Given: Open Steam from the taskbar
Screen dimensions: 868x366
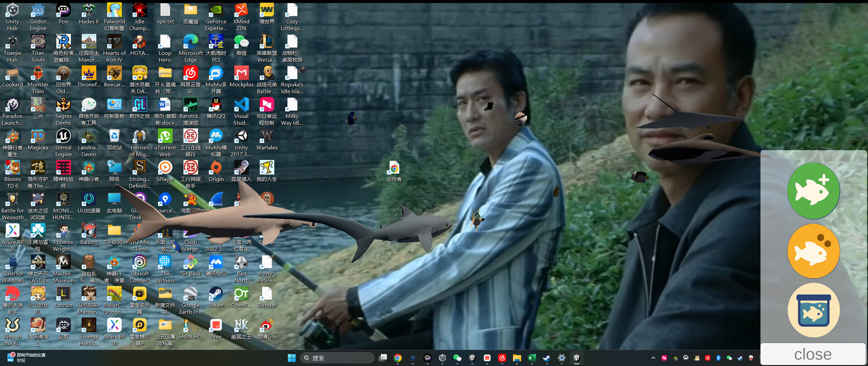Looking at the screenshot, I should (547, 358).
